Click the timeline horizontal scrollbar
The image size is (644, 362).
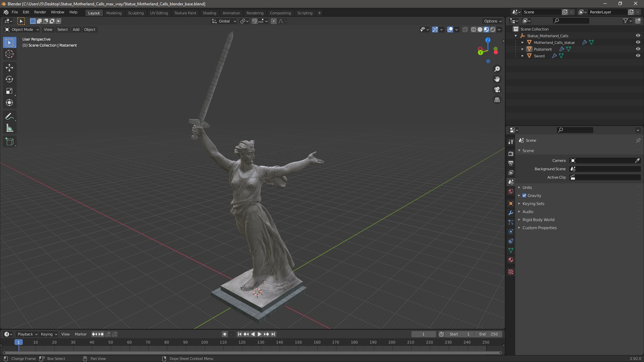(252, 353)
